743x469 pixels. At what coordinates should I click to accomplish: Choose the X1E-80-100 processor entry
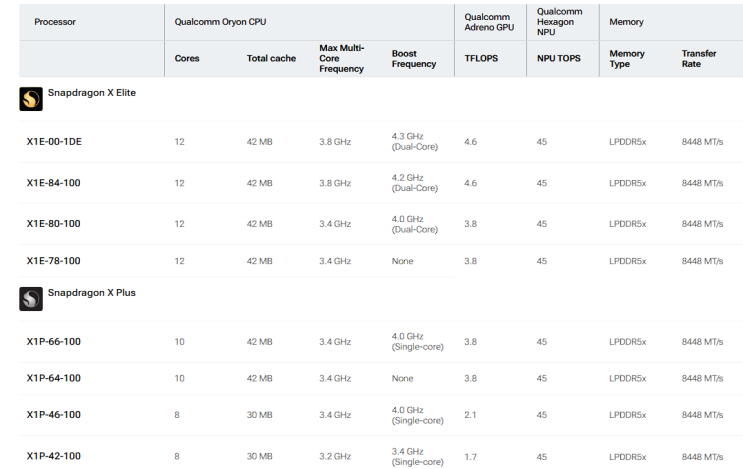coord(54,224)
